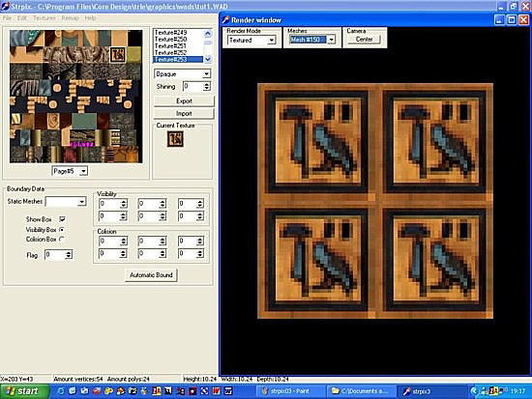Click the Export button

[184, 101]
